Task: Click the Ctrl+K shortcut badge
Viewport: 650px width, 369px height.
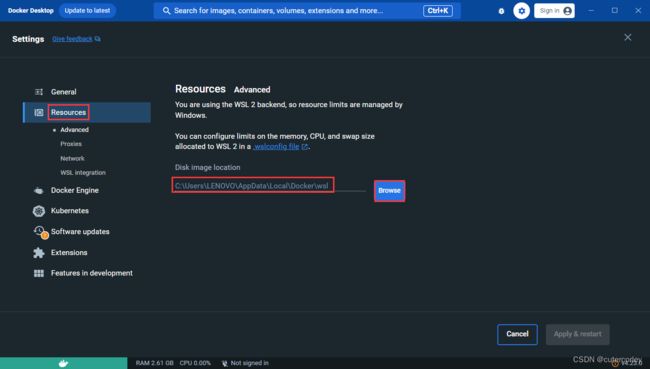Action: (438, 11)
